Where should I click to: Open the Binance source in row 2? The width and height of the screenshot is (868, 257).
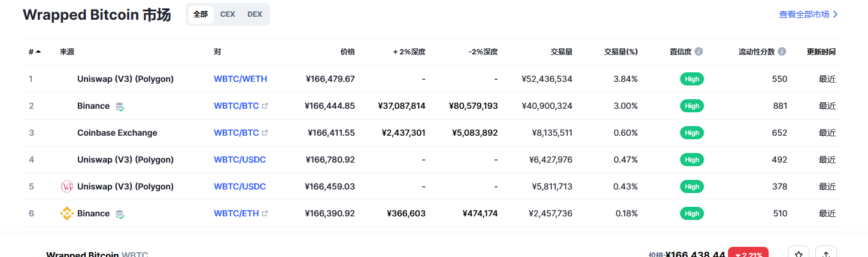93,106
